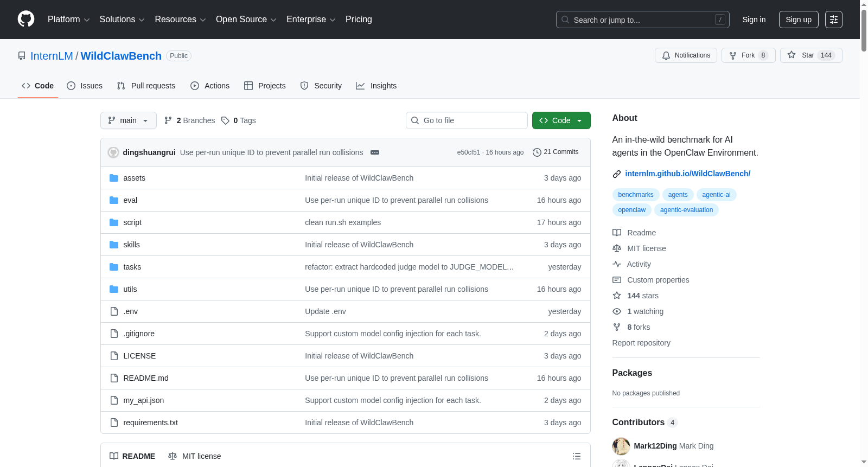Switch to the Security tab

pos(321,86)
